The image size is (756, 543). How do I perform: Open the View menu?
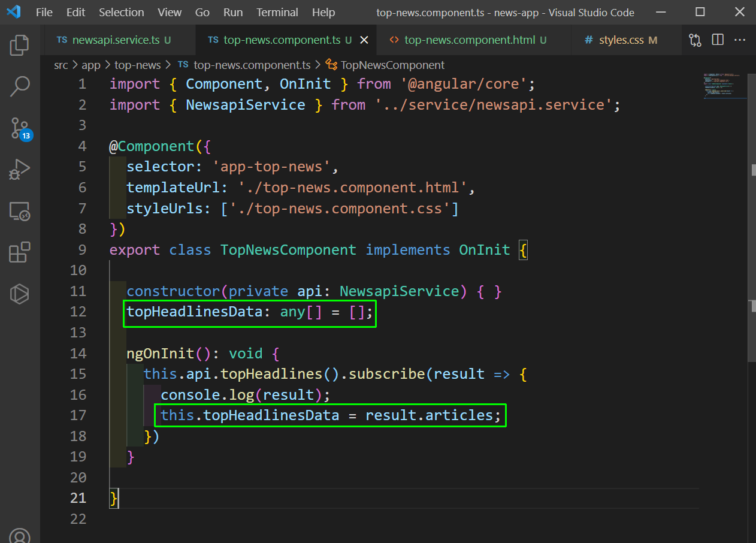click(170, 12)
